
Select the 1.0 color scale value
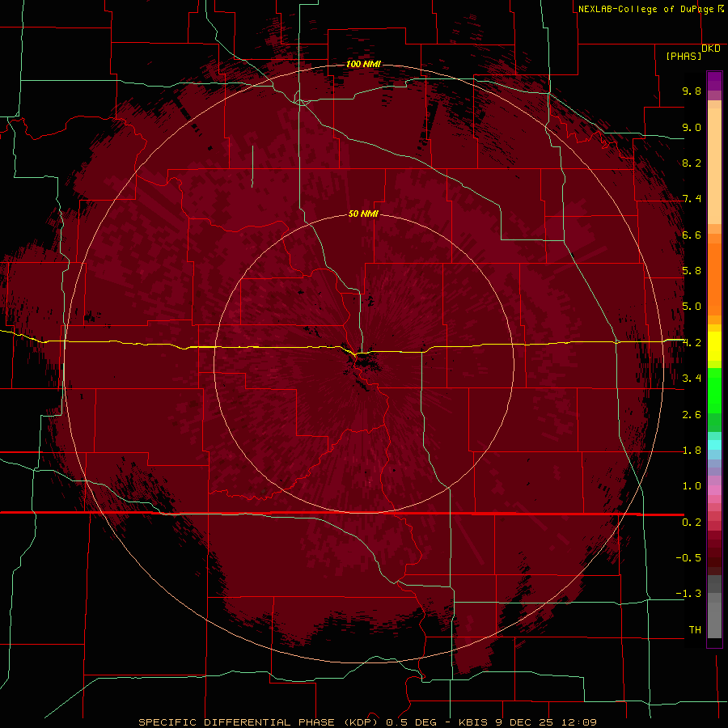[x=692, y=486]
